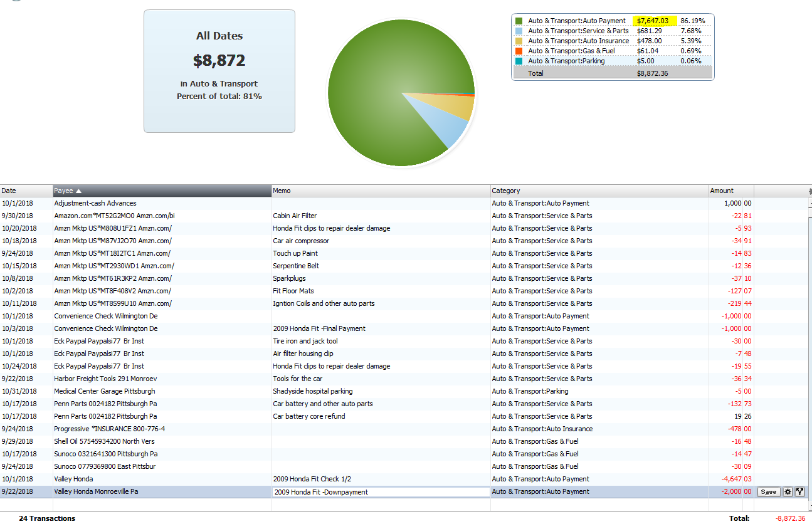Save the Valley Honda Monroeville transaction
812x524 pixels.
coord(768,492)
